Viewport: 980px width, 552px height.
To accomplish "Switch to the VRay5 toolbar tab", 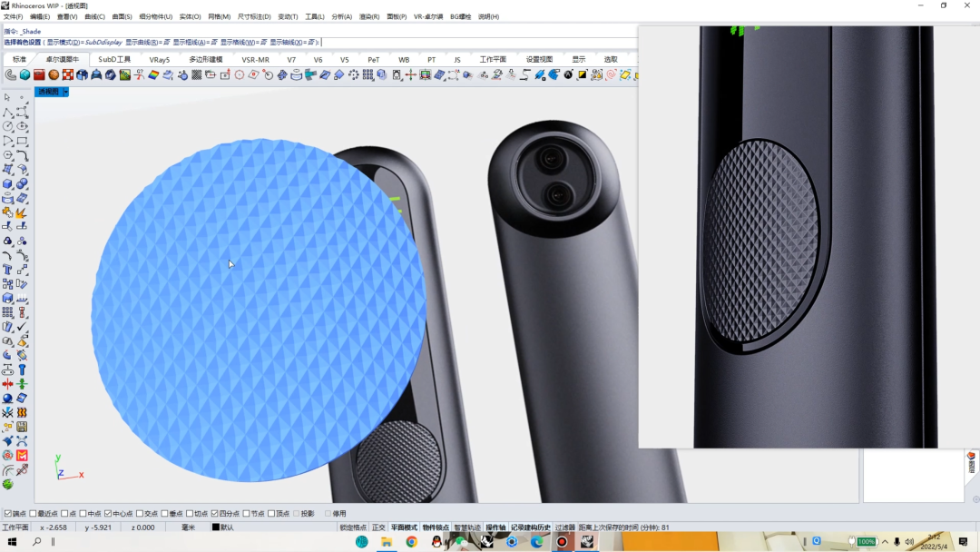I will [160, 59].
